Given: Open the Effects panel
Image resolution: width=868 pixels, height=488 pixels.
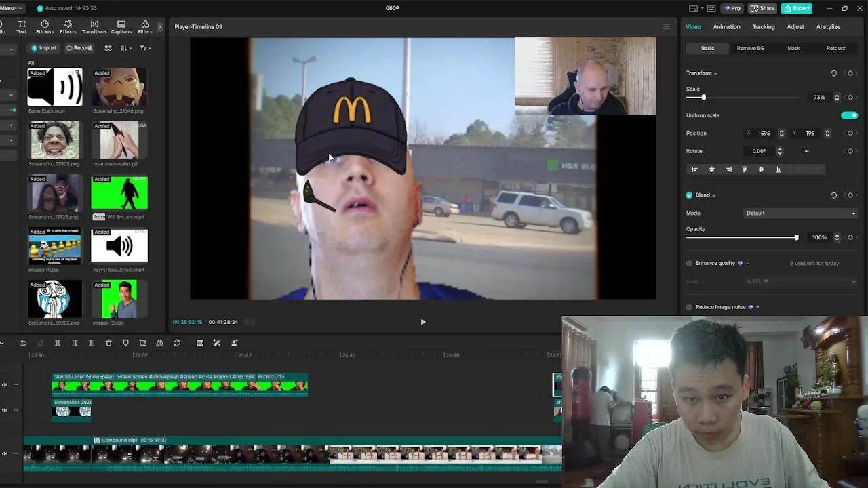Looking at the screenshot, I should (x=68, y=27).
